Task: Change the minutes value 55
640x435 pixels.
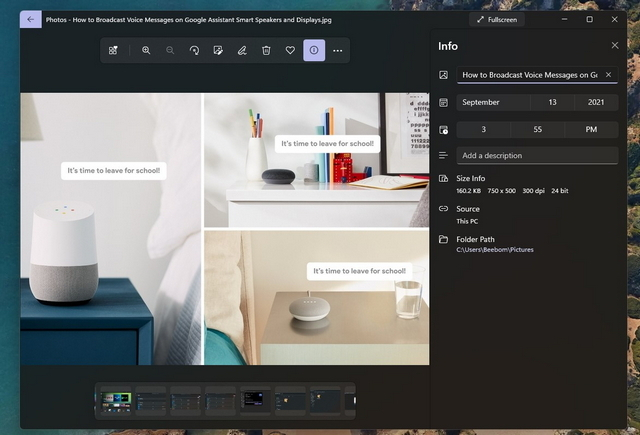Action: click(x=538, y=129)
